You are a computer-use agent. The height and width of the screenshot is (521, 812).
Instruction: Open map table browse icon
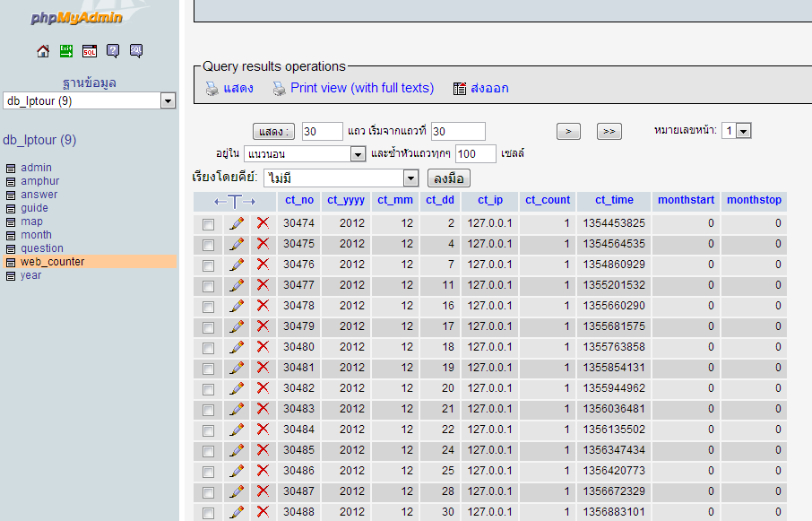tap(11, 222)
